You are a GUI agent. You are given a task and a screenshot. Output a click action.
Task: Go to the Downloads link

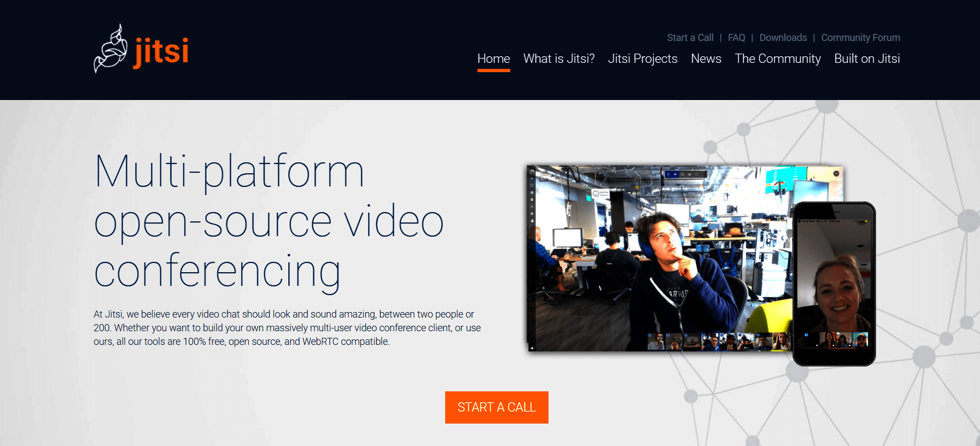[783, 38]
